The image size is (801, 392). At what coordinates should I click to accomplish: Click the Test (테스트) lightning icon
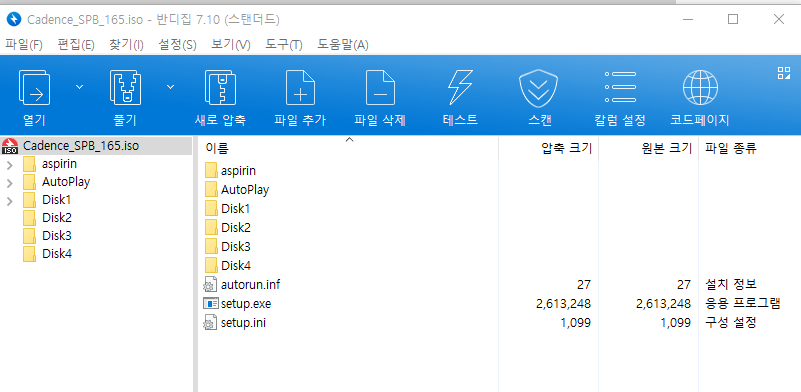click(x=460, y=87)
